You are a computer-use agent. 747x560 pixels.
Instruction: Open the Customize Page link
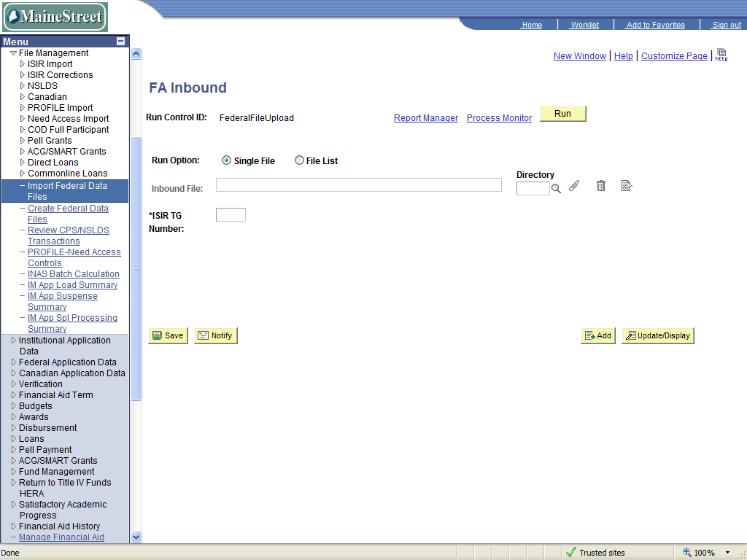point(674,55)
